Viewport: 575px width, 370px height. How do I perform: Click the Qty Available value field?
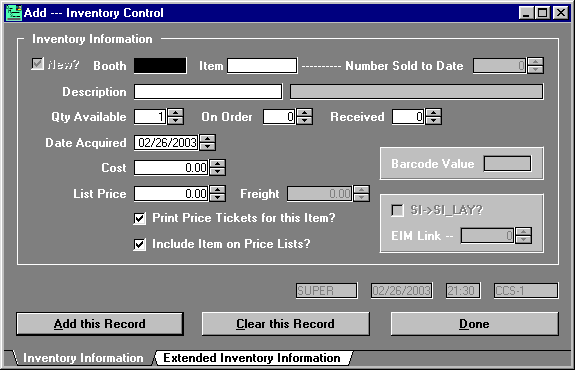[x=150, y=117]
